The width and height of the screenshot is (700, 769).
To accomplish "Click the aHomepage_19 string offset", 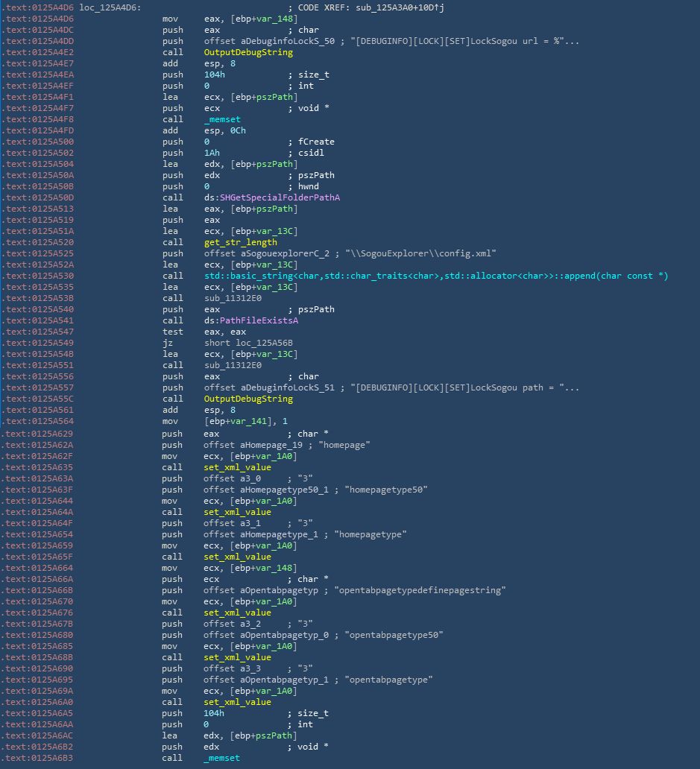I will pyautogui.click(x=271, y=445).
